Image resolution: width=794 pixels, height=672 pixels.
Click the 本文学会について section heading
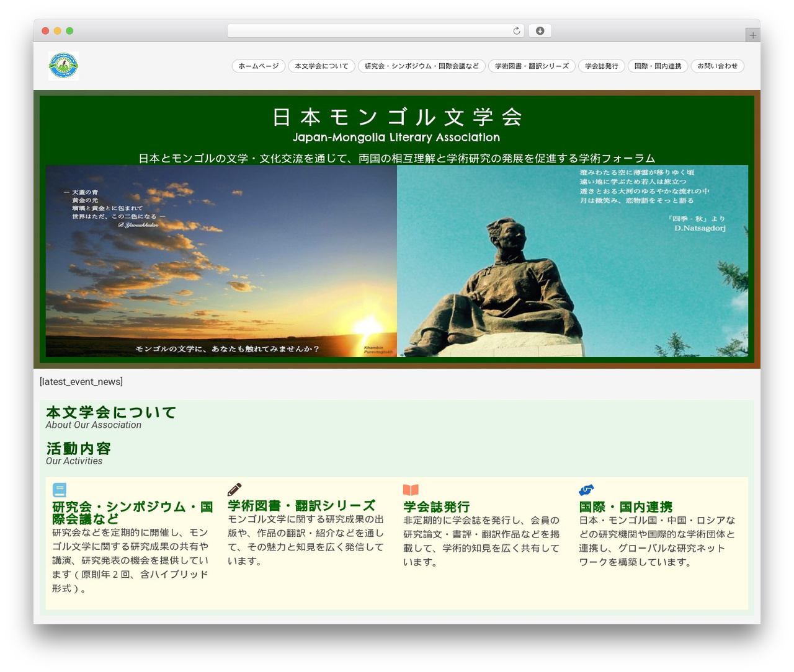pyautogui.click(x=111, y=412)
